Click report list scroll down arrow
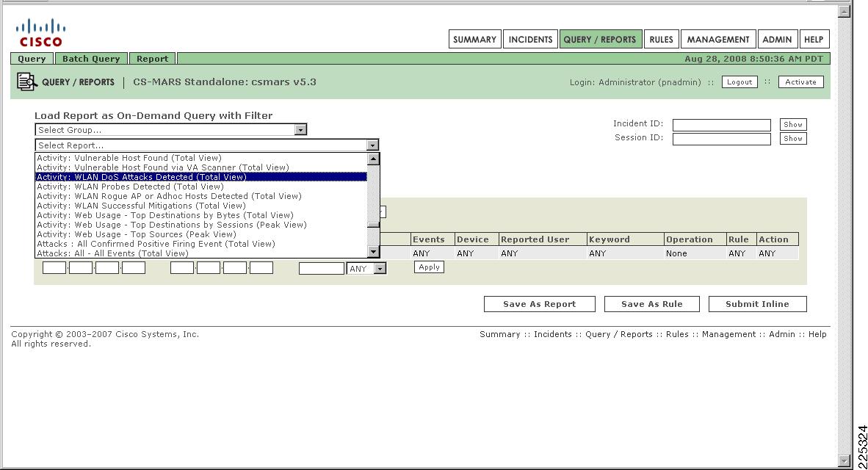The width and height of the screenshot is (868, 470). 373,252
